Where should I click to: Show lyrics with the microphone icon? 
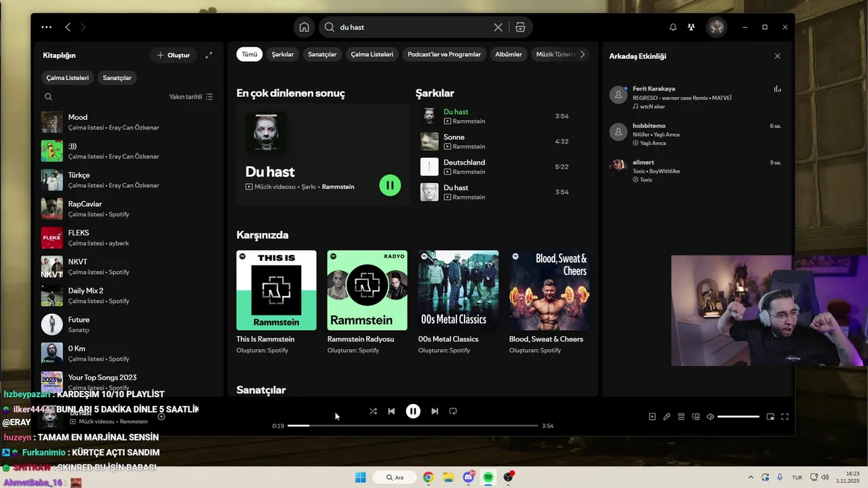(667, 417)
